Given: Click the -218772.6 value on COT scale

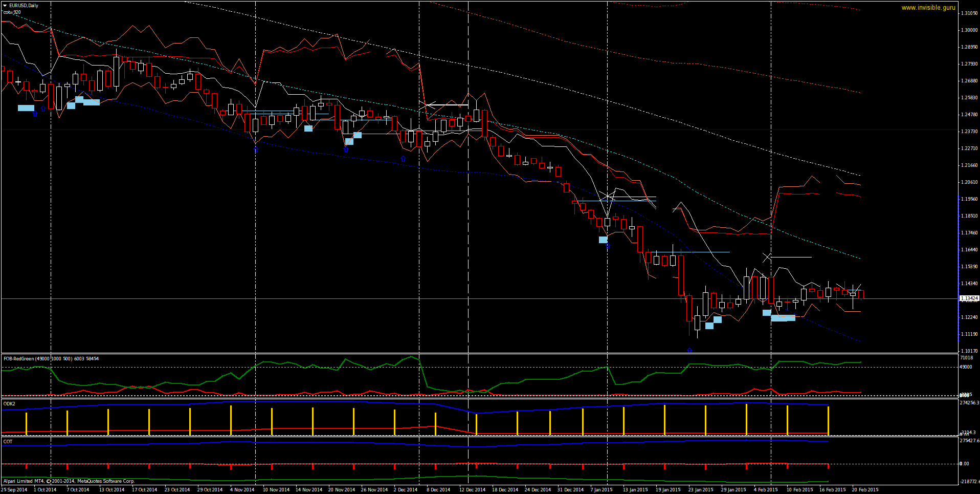Looking at the screenshot, I should click(x=969, y=482).
